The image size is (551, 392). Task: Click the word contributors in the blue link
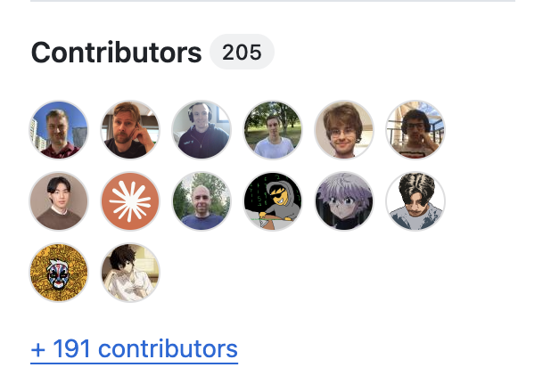pyautogui.click(x=168, y=349)
